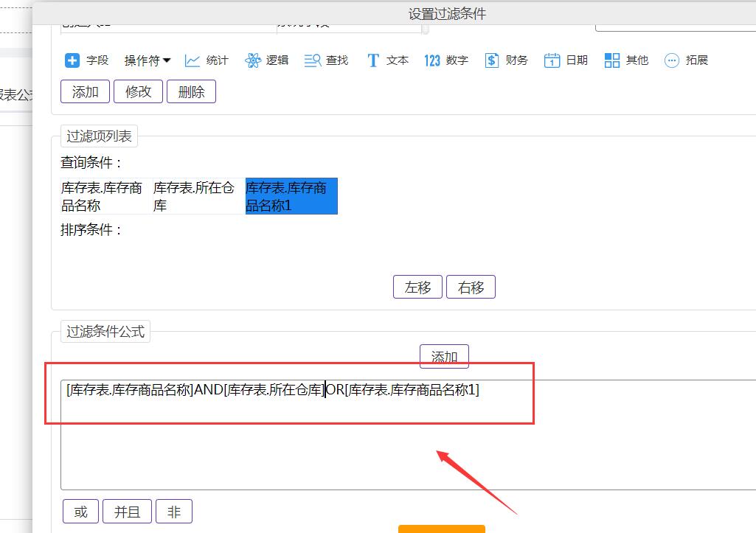Open the 查找 functions menu
756x533 pixels.
[327, 60]
